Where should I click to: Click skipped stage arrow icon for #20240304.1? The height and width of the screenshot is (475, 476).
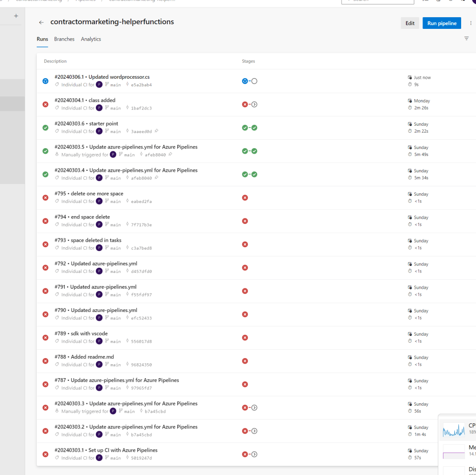point(255,104)
